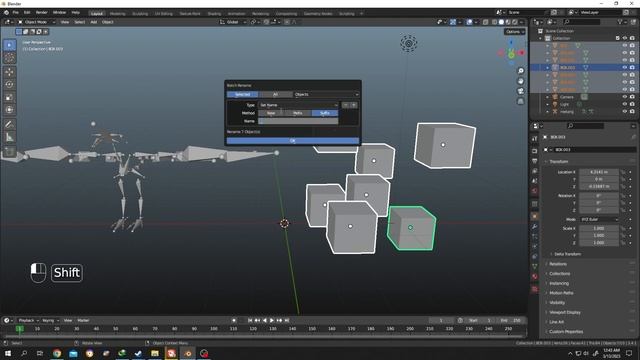Viewport: 640px width, 360px height.
Task: Open the Render menu
Action: pyautogui.click(x=42, y=13)
